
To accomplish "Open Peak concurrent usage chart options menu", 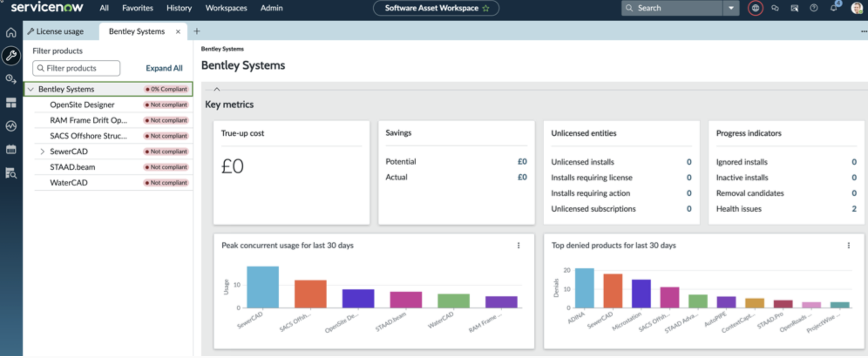I will (x=519, y=246).
